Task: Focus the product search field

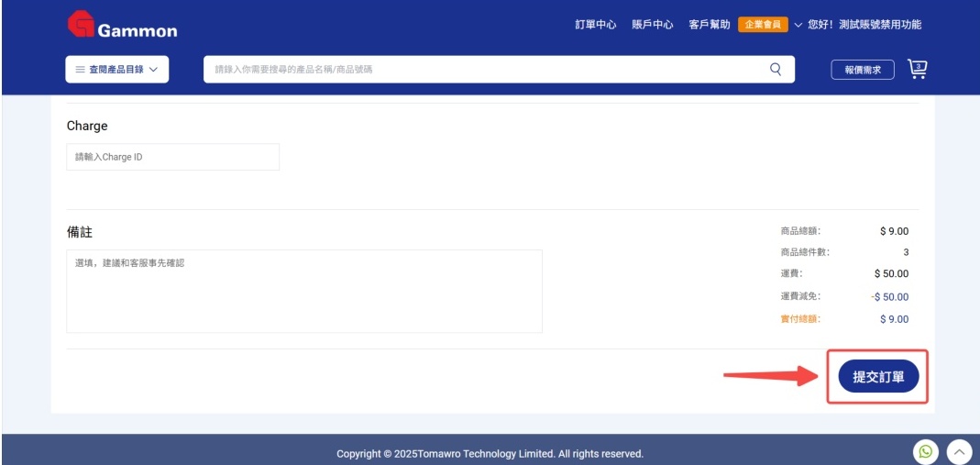Action: (486, 69)
